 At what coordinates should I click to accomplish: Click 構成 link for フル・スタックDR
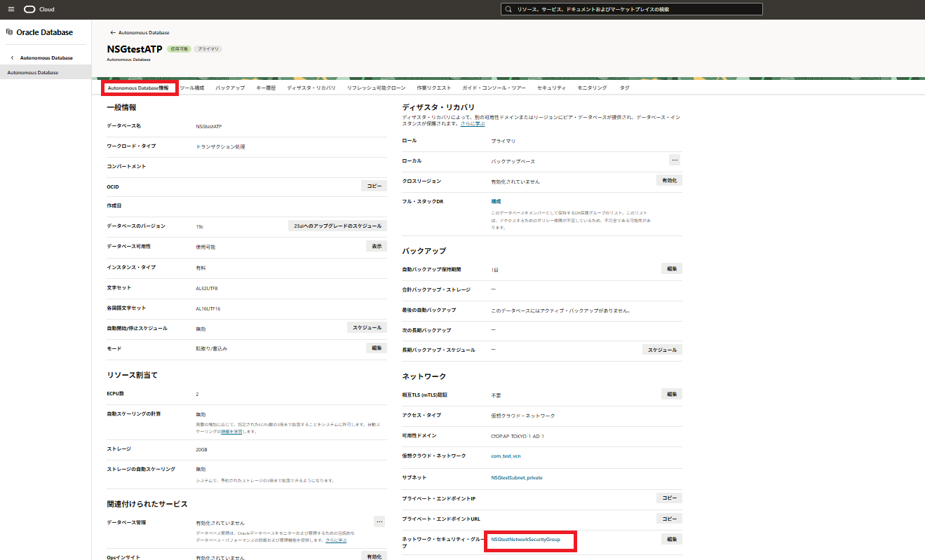click(496, 201)
